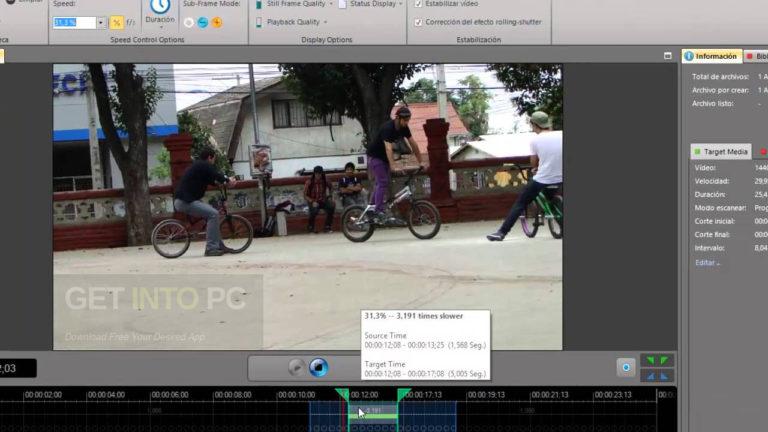Open the Editar... link
The width and height of the screenshot is (768, 432).
(x=707, y=263)
